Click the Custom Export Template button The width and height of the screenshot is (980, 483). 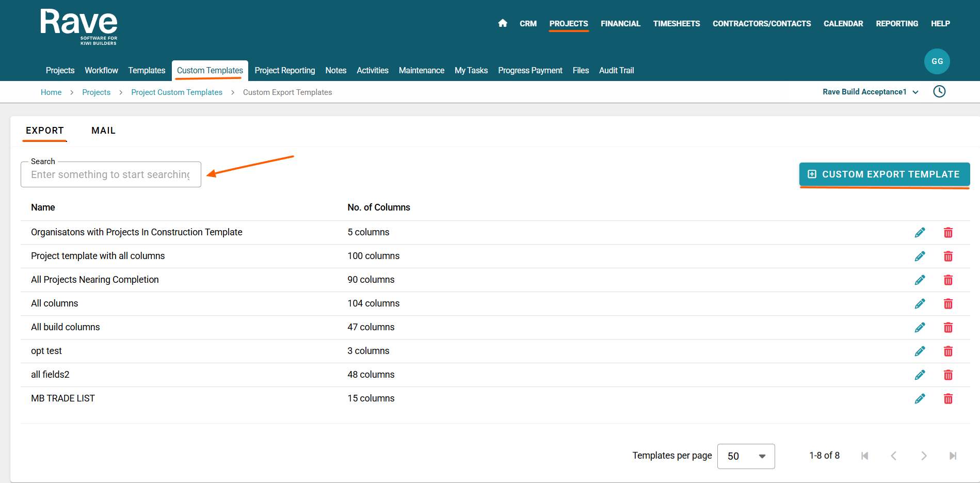pyautogui.click(x=884, y=174)
